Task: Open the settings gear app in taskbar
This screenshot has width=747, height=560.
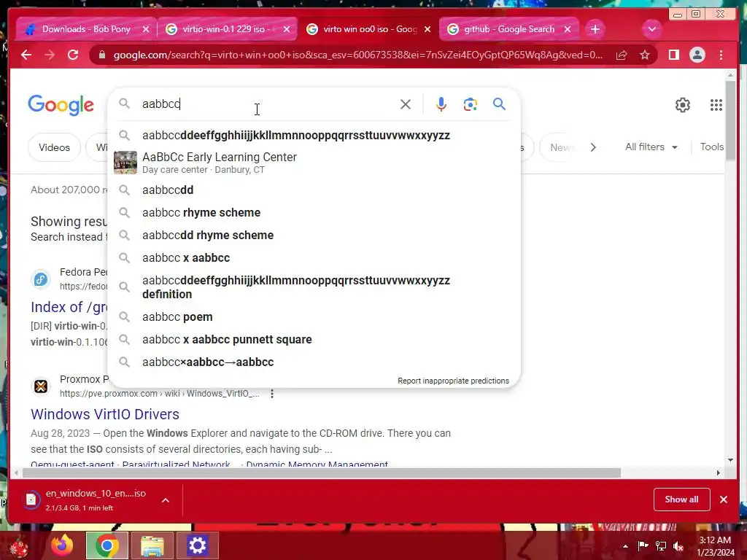Action: [x=197, y=545]
